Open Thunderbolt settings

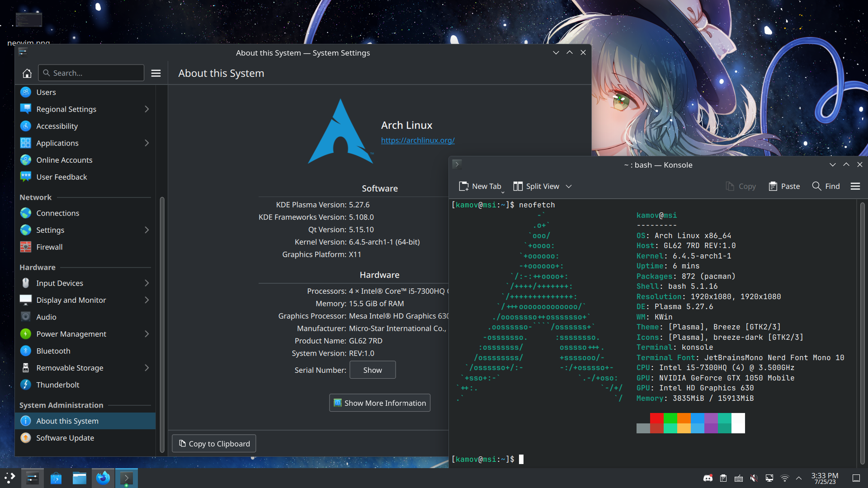coord(85,385)
